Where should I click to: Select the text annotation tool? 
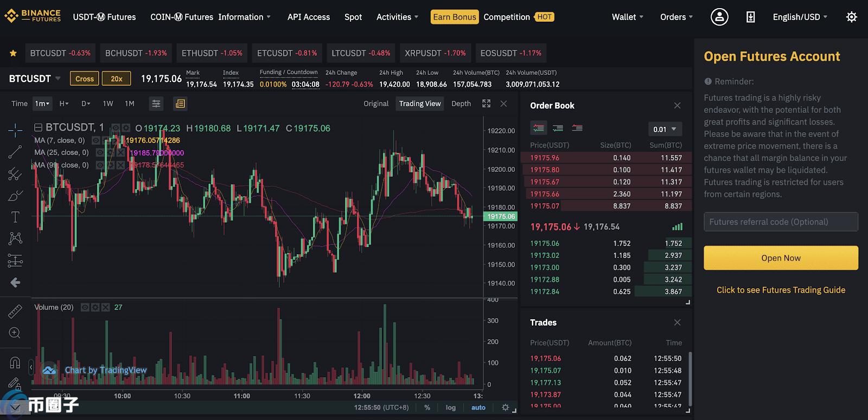point(15,217)
